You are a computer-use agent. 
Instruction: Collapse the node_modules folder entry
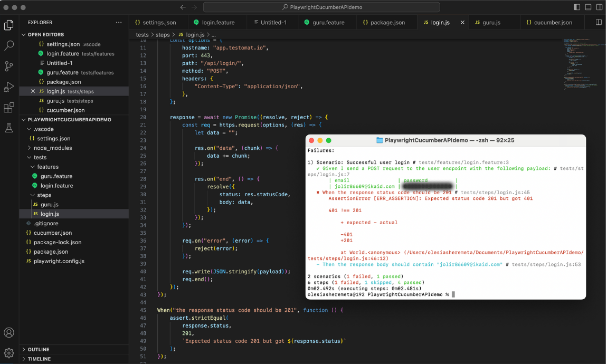[x=52, y=148]
